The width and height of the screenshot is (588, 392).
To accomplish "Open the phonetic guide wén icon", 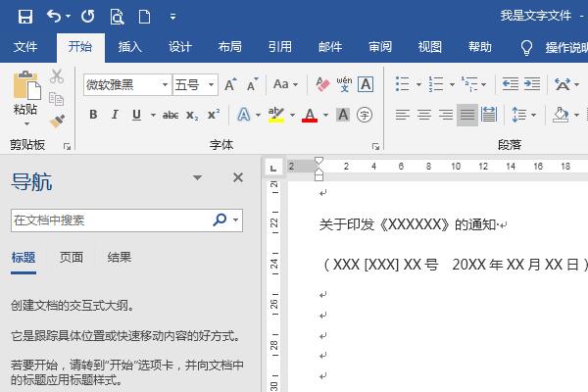I will 344,84.
